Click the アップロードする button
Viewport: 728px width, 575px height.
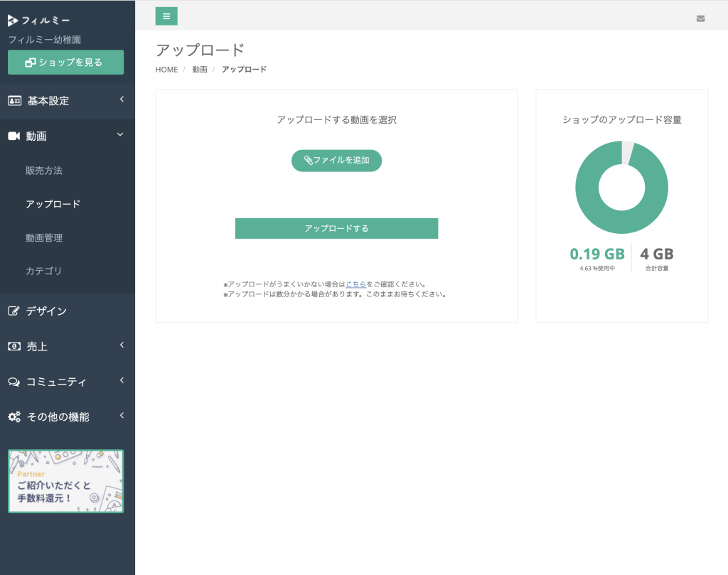point(336,228)
